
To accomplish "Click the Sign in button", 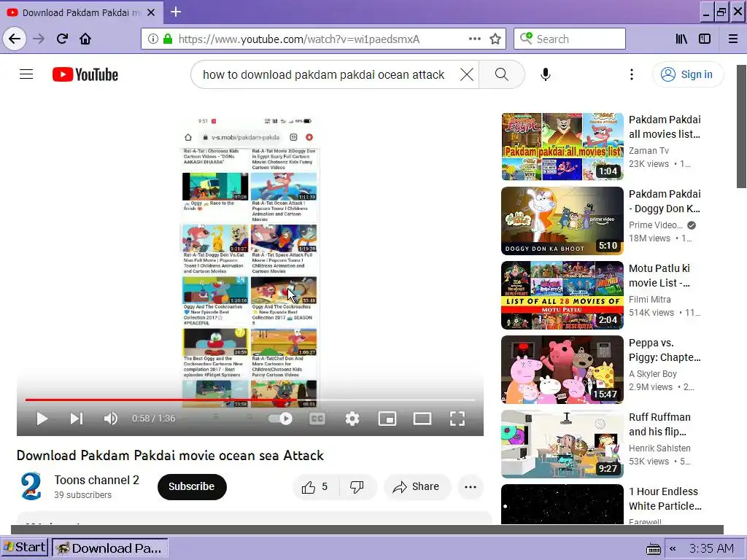I will coord(687,74).
